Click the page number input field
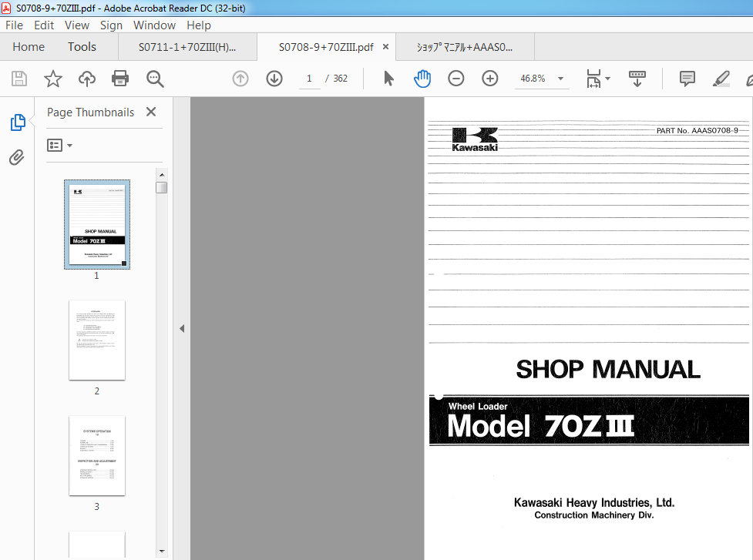 [309, 79]
